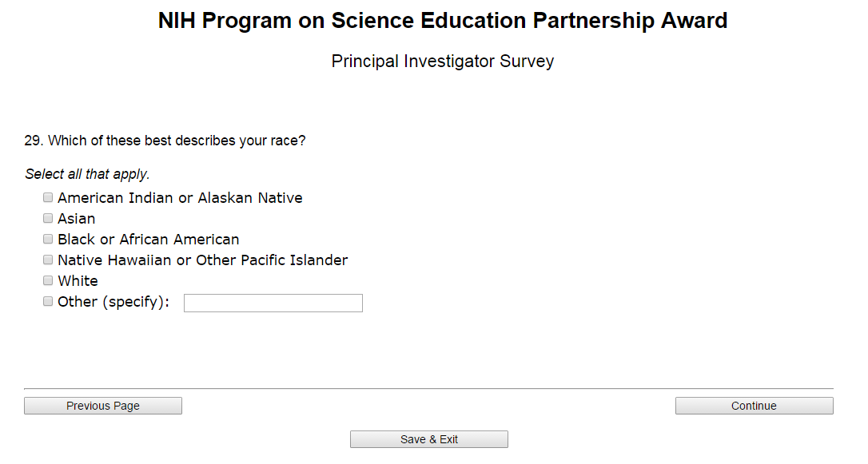The width and height of the screenshot is (868, 464).
Task: Click the 'Native Hawaiian or Other Pacific Islander' label
Action: coord(203,260)
